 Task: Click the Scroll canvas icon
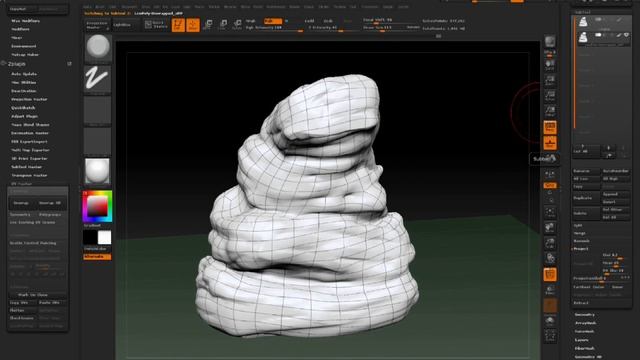tap(550, 65)
